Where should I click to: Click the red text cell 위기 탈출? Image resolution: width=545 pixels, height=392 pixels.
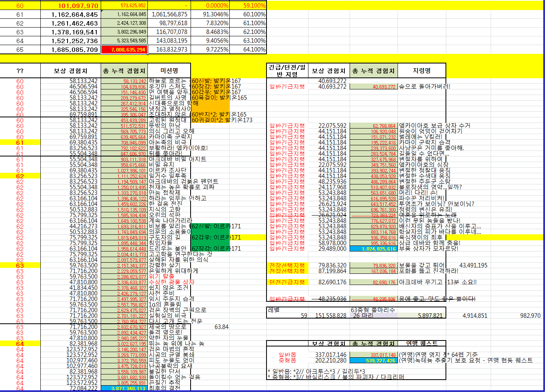(x=162, y=276)
